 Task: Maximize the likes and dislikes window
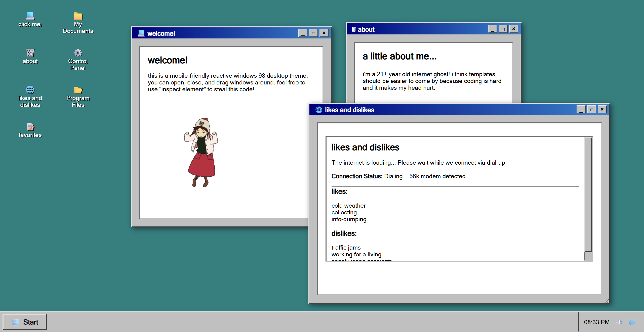tap(591, 110)
